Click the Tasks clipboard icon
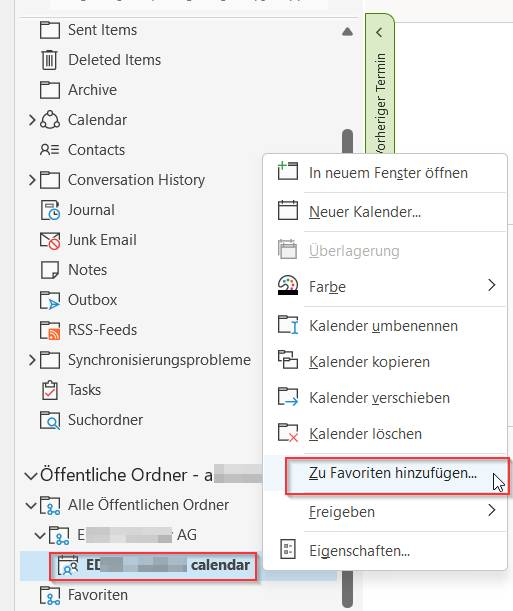The width and height of the screenshot is (513, 611). 49,390
